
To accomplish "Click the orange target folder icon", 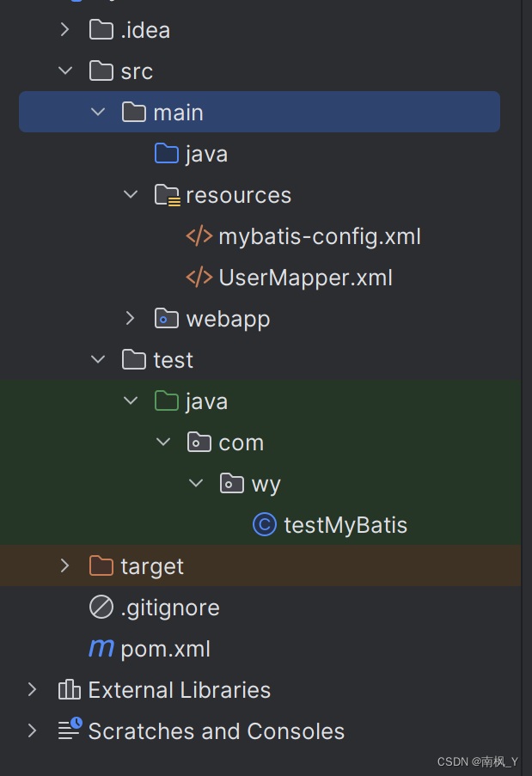I will pos(101,566).
